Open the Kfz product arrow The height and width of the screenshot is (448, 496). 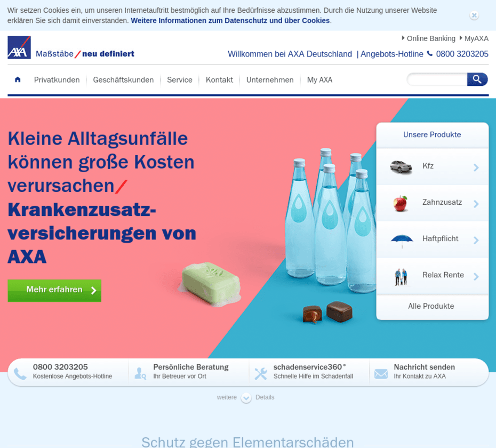tap(476, 167)
